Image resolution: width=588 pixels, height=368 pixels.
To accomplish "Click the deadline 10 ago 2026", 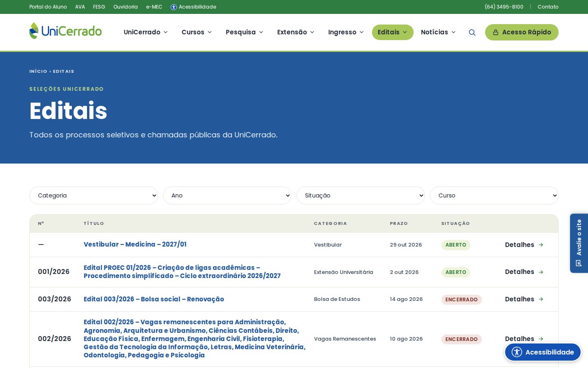I will point(406,339).
